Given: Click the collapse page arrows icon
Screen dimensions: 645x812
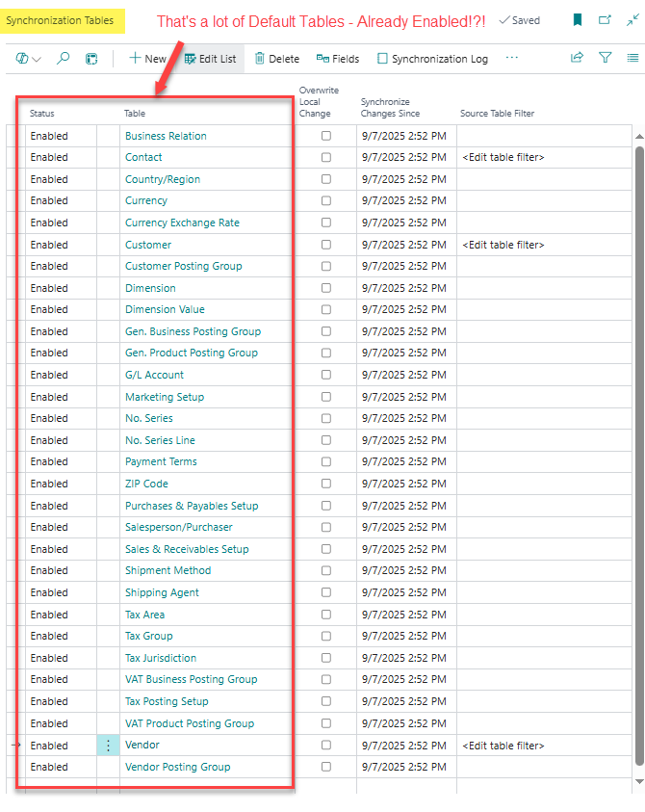Looking at the screenshot, I should [x=632, y=20].
